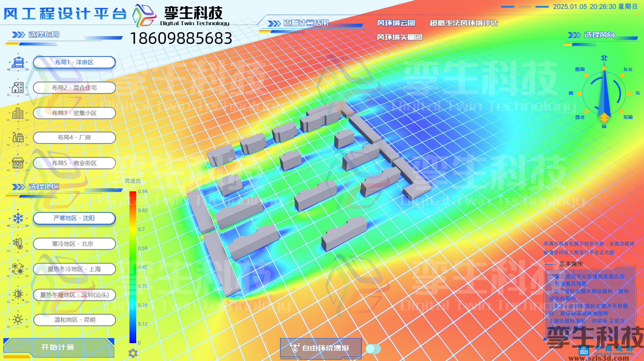644x361 pixels.
Task: Click the wind speed ratio color bar
Action: [133, 267]
